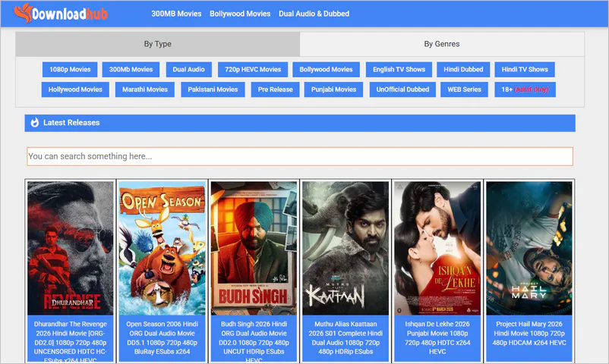Choose the Pakistani Movies category button
Viewport: 609px width, 364px height.
tap(213, 89)
